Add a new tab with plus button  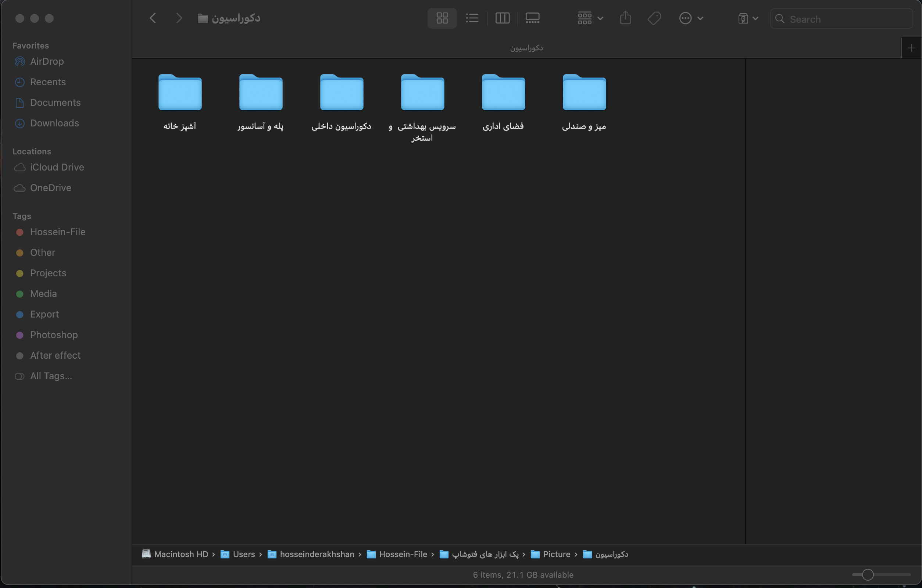(x=911, y=48)
